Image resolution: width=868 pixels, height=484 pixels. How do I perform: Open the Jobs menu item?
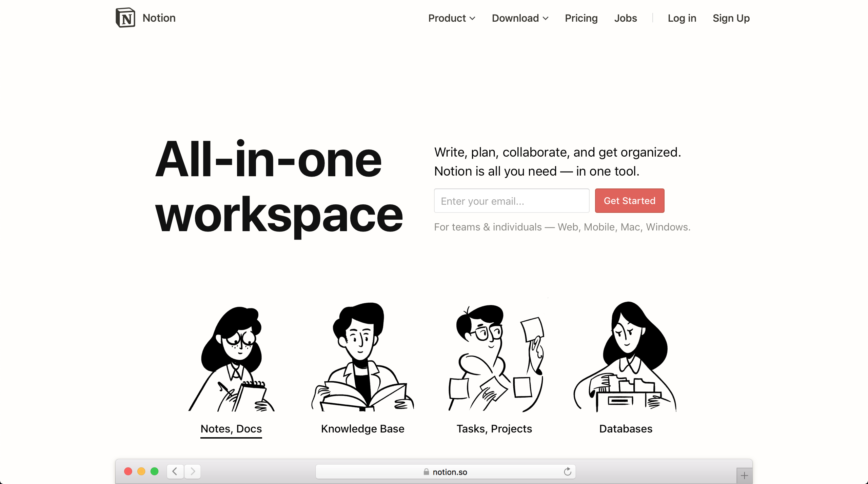point(626,18)
